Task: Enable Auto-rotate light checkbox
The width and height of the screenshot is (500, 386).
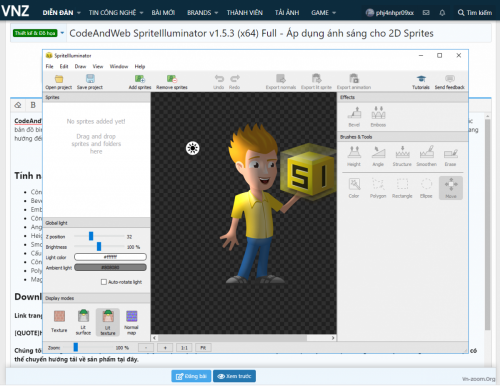Action: pos(104,282)
